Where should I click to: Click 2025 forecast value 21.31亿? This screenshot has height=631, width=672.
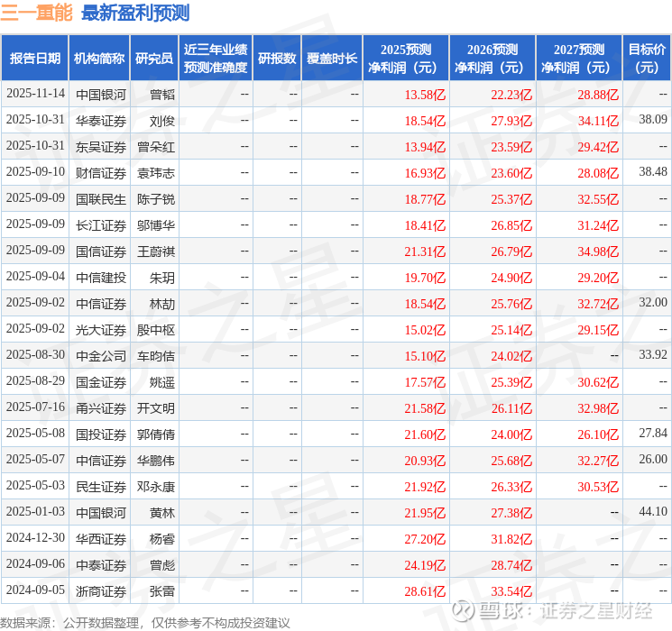[x=425, y=251]
